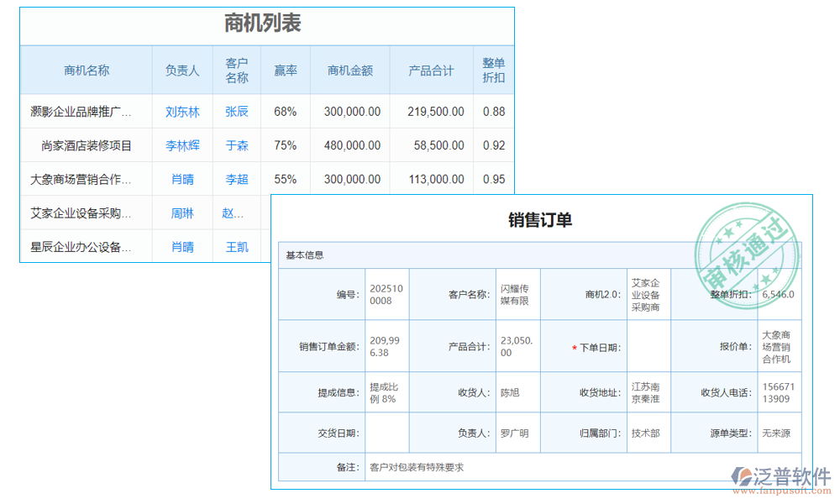Viewport: 840px width, 504px height.
Task: Click the 整单折扣 column header
Action: point(493,70)
